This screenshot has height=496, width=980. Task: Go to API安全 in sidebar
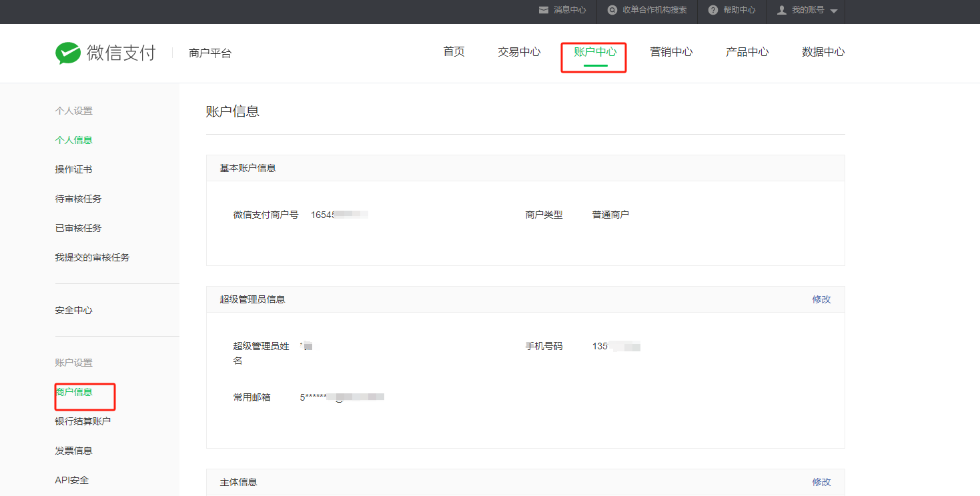pos(71,480)
